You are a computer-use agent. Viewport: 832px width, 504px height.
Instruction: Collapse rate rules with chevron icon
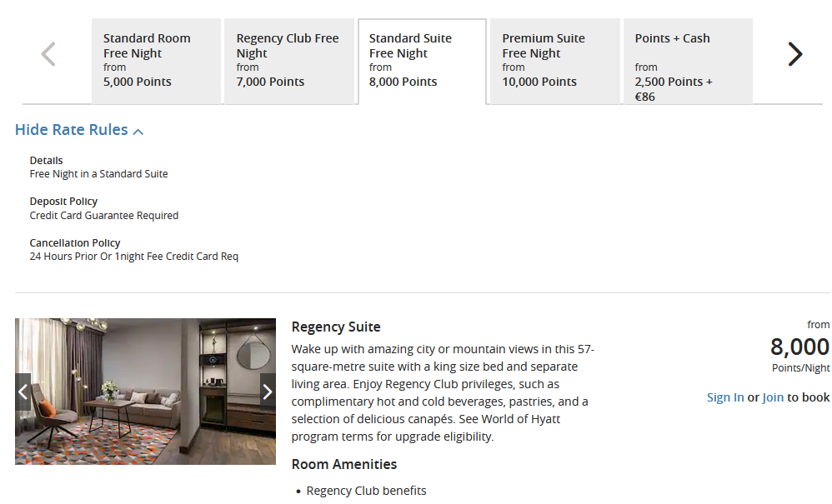click(138, 132)
